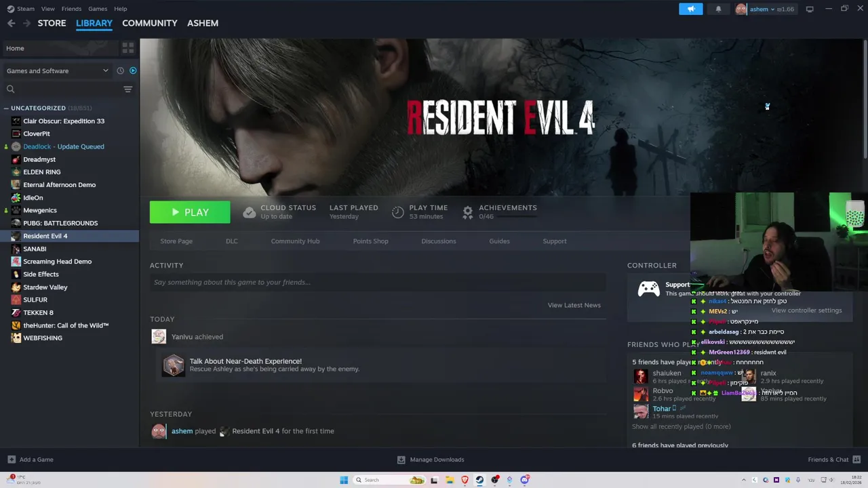Select Clair Obscur: Expedition 33
This screenshot has height=488, width=868.
pos(64,121)
